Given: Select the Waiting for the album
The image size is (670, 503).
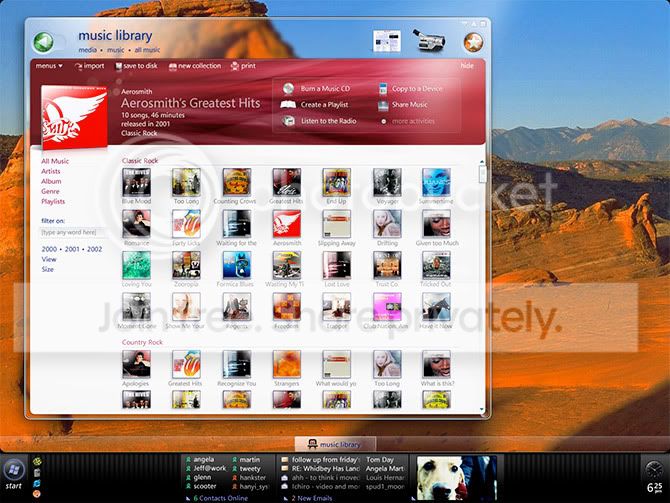Looking at the screenshot, I should 236,228.
